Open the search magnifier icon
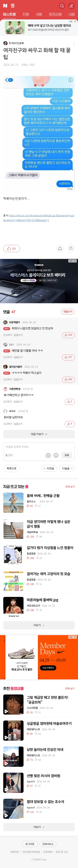Image resolution: width=78 pixels, height=868 pixels. (62, 6)
